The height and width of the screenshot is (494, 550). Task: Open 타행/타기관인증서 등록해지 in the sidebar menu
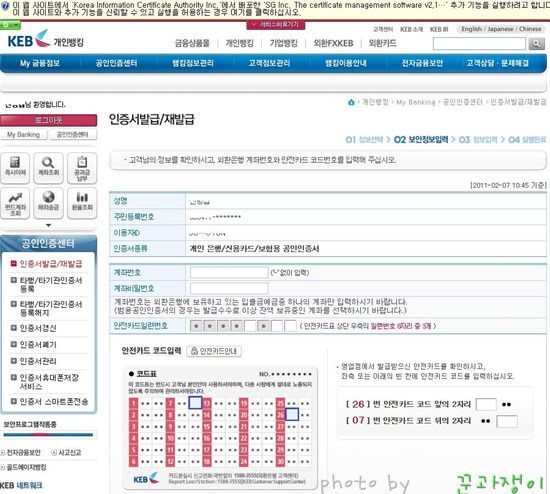click(x=51, y=308)
